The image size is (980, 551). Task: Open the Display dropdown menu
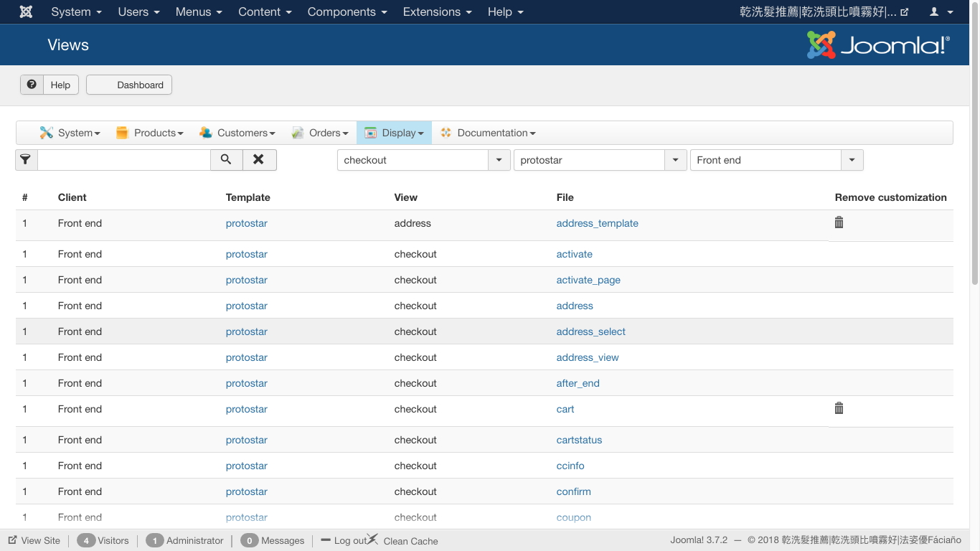tap(394, 133)
